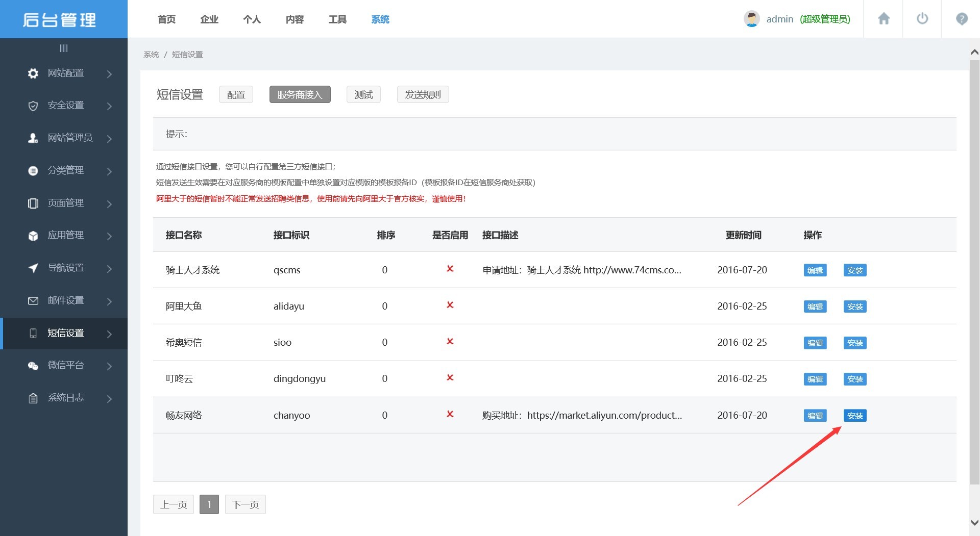Click the admin username text
The image size is (980, 536).
tap(780, 19)
